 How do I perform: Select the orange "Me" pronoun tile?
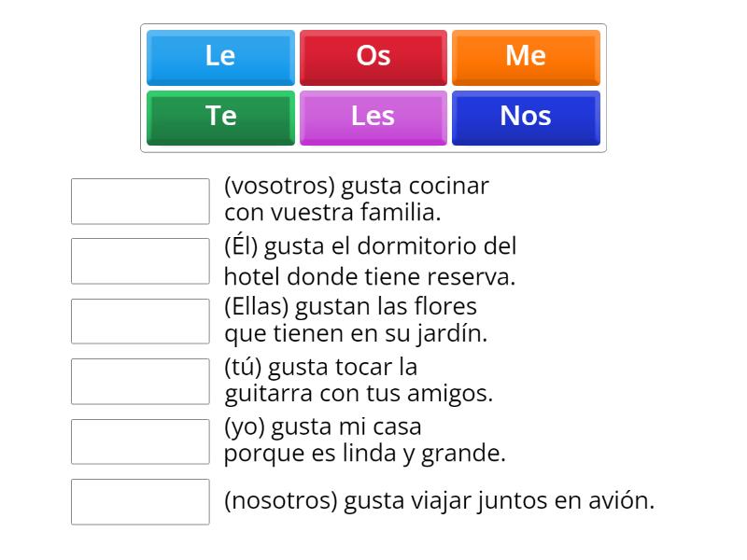point(526,56)
